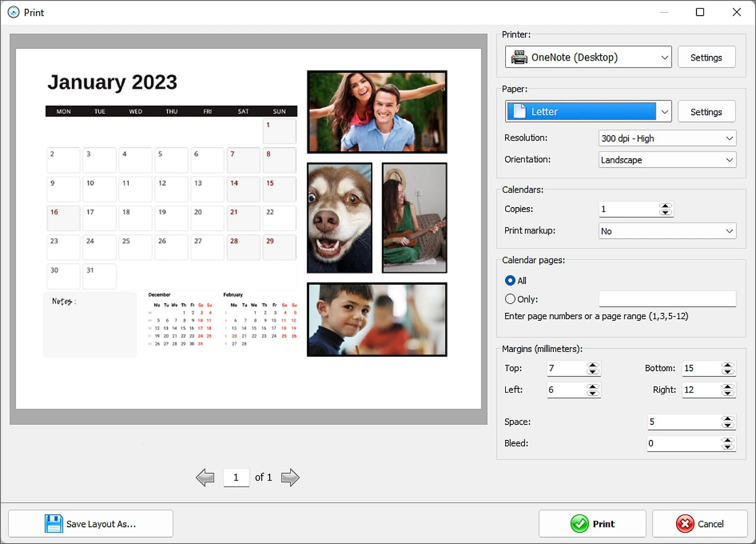Select the Only pages radio button
The width and height of the screenshot is (756, 544).
[510, 299]
